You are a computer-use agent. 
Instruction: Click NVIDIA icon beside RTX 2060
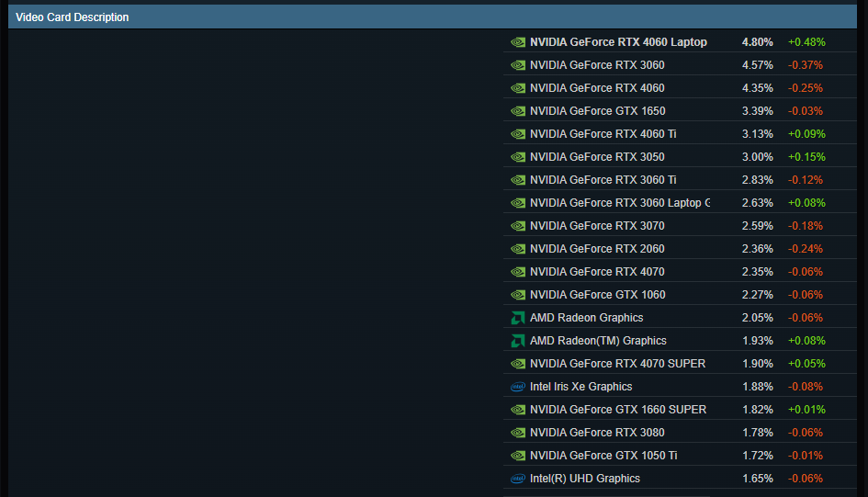(518, 249)
